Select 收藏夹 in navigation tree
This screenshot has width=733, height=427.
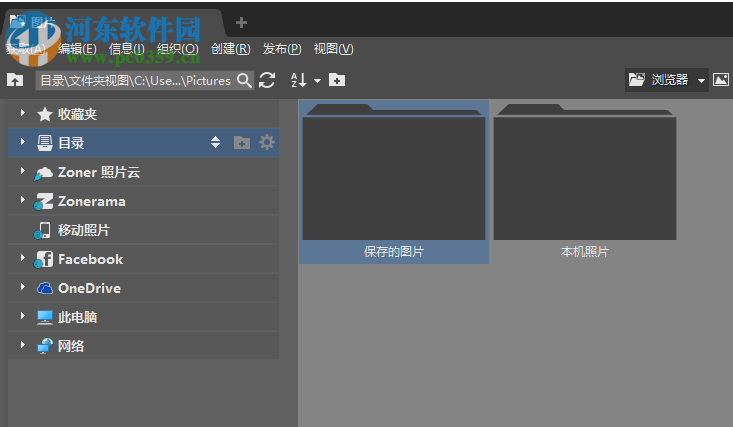tap(144, 114)
